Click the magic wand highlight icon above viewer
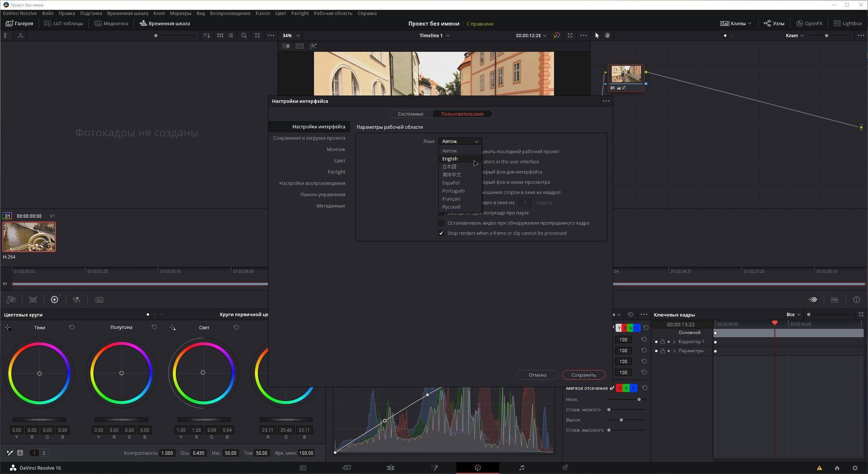 click(313, 46)
